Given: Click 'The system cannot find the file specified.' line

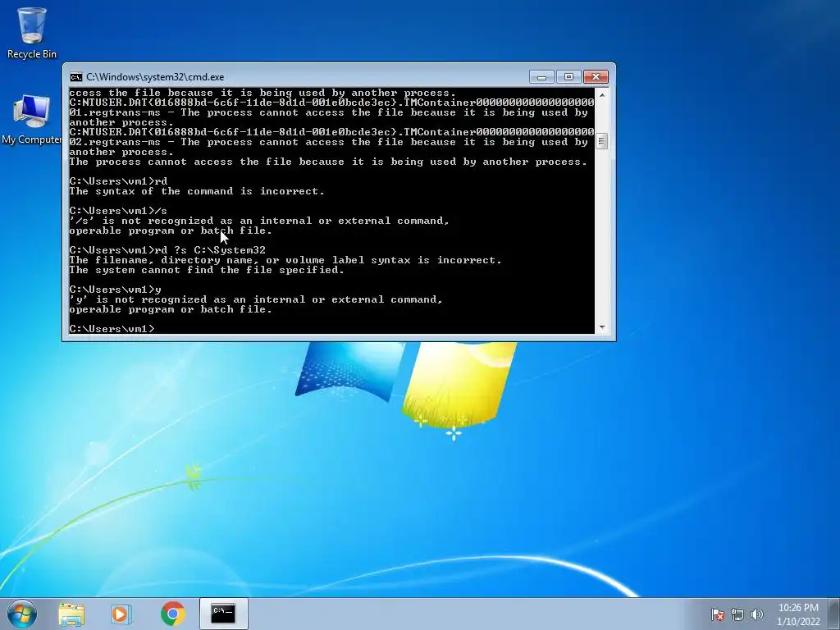Looking at the screenshot, I should point(206,269).
